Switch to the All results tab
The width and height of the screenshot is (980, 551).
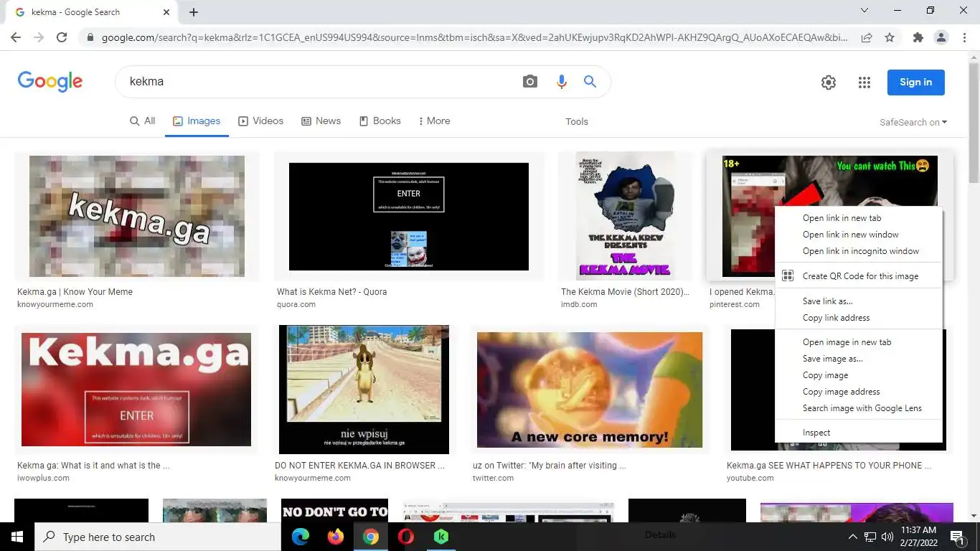(x=142, y=121)
